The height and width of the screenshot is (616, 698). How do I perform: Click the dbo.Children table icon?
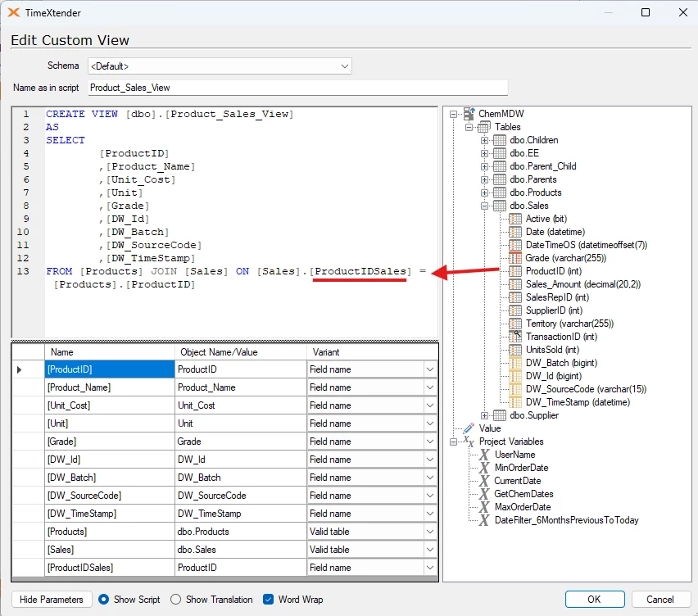[500, 140]
